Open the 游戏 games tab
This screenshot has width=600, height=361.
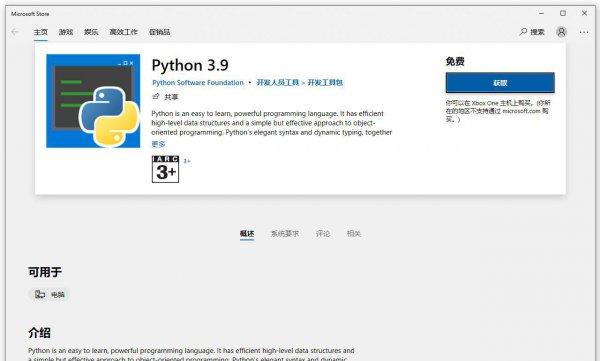(66, 32)
